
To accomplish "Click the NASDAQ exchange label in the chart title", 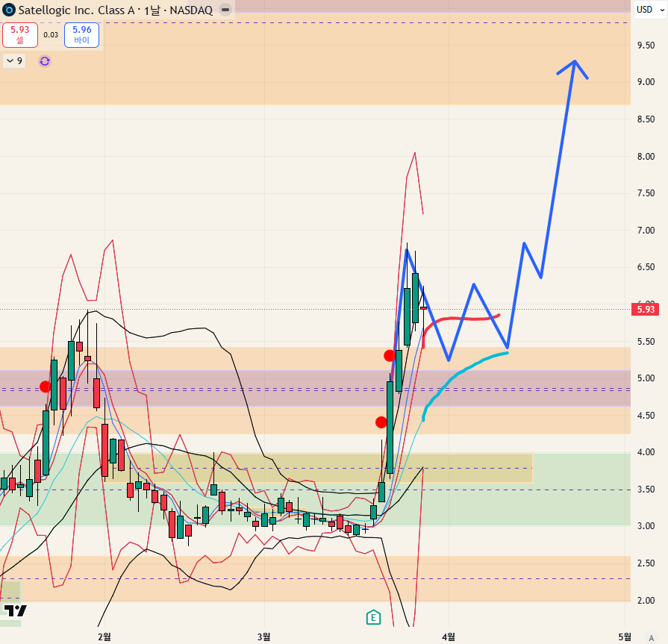I will tap(191, 10).
